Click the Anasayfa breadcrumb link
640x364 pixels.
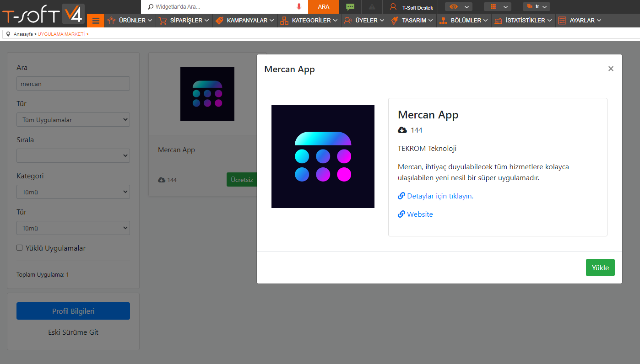(23, 34)
